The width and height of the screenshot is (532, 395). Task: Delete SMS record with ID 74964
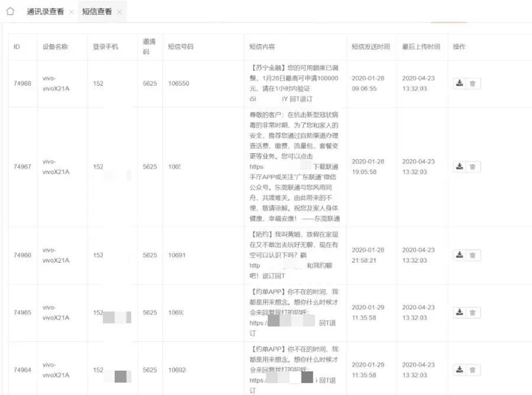coord(472,370)
